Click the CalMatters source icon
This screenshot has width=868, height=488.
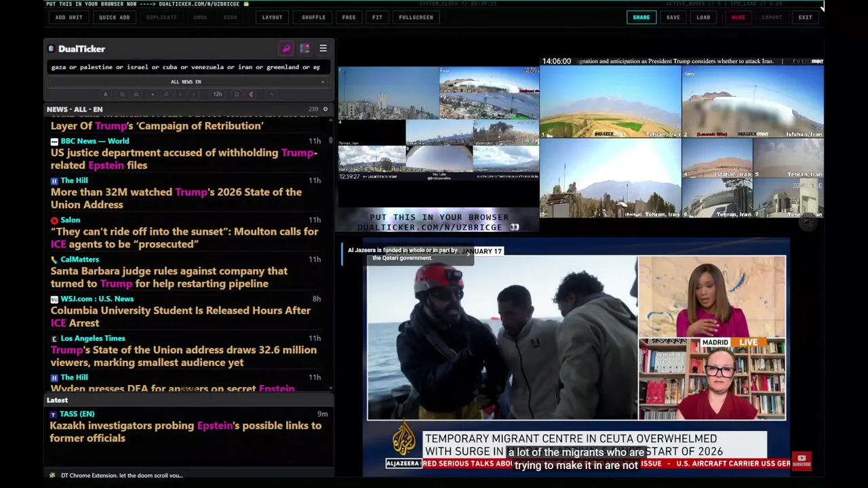[x=54, y=260]
